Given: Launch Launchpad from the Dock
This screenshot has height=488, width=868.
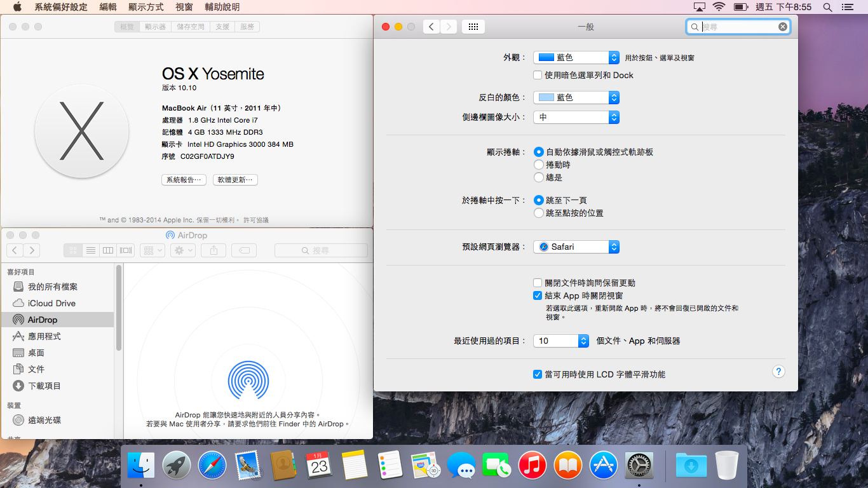Looking at the screenshot, I should tap(177, 466).
